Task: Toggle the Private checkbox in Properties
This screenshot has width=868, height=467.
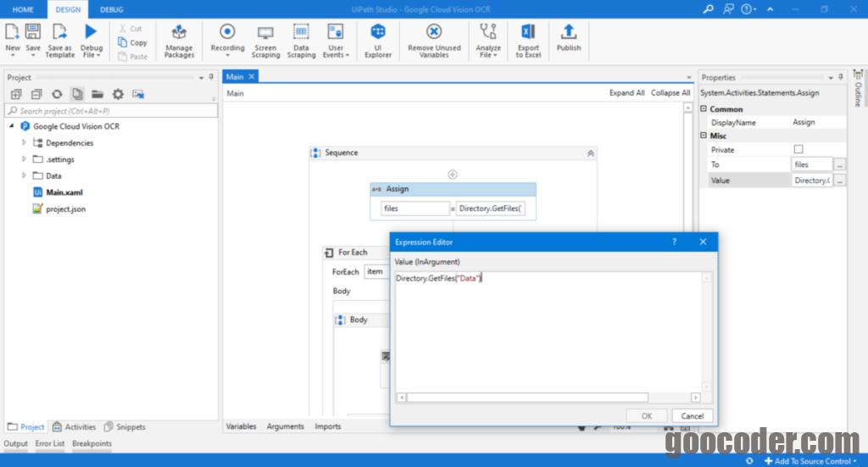Action: click(x=798, y=150)
